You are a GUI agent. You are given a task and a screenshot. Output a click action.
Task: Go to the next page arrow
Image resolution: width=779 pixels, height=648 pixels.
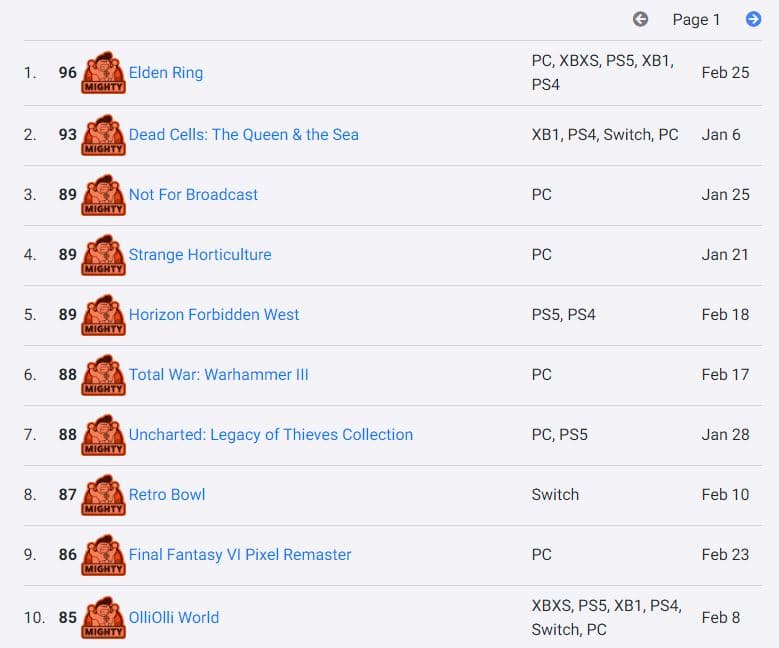pyautogui.click(x=753, y=19)
